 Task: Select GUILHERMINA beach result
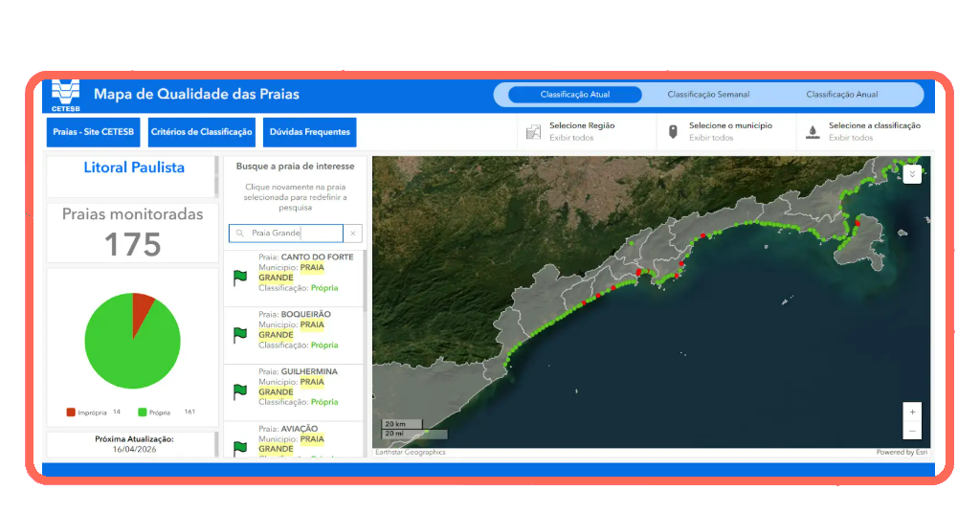pos(294,392)
